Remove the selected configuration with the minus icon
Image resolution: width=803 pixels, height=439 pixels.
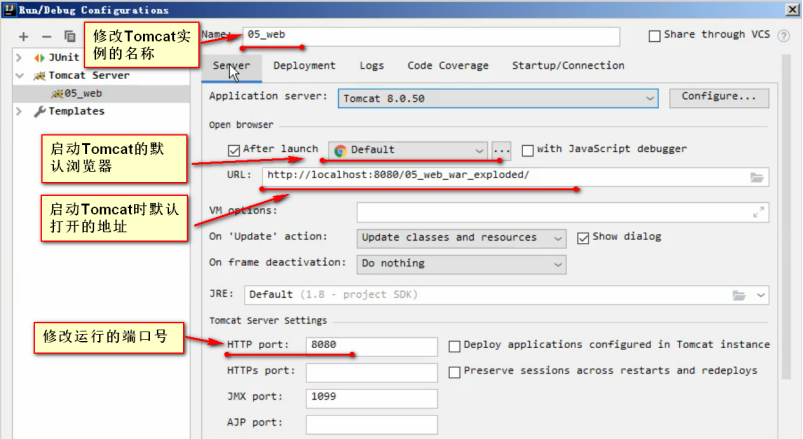coord(47,36)
